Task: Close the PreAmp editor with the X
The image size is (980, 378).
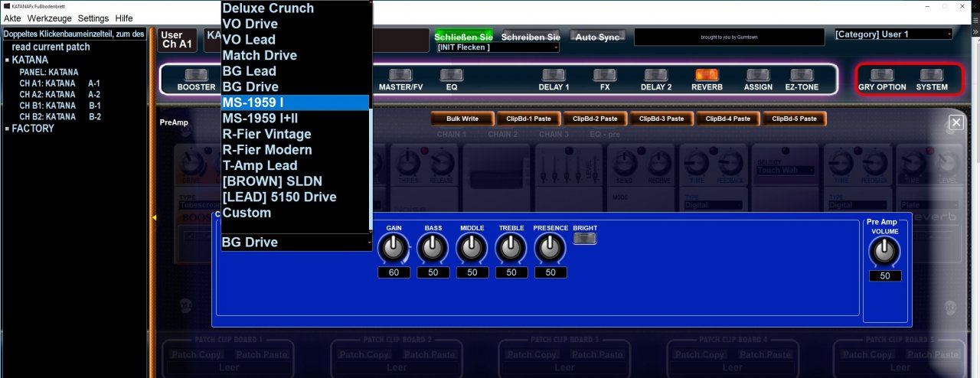Action: click(x=956, y=122)
